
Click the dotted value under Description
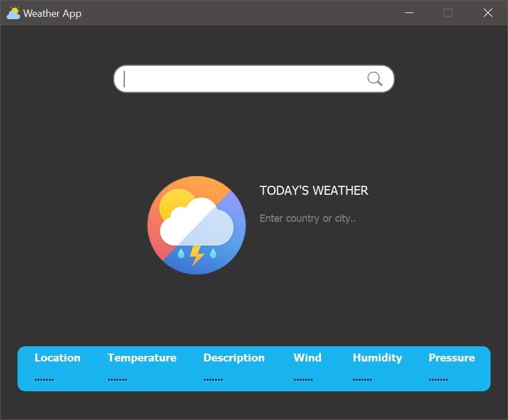[213, 379]
